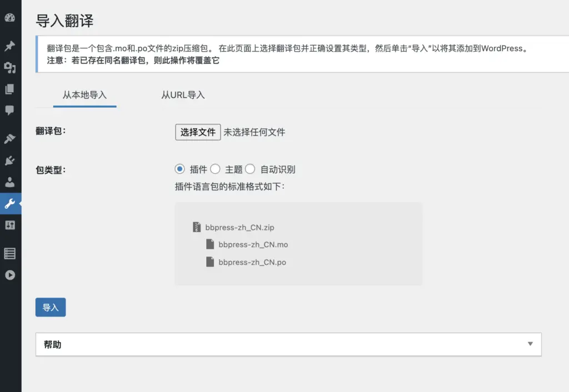This screenshot has height=392, width=569.
Task: Select the 插件 radio button
Action: tap(179, 169)
